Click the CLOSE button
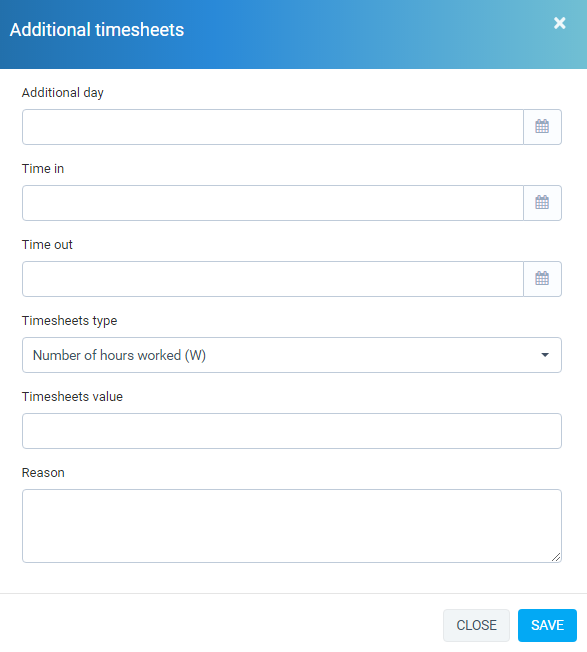The height and width of the screenshot is (652, 587). (x=476, y=625)
